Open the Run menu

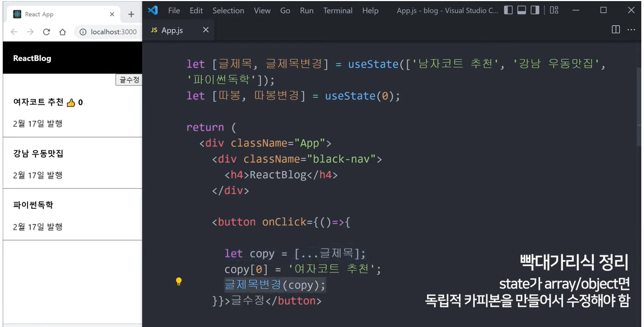[x=306, y=11]
